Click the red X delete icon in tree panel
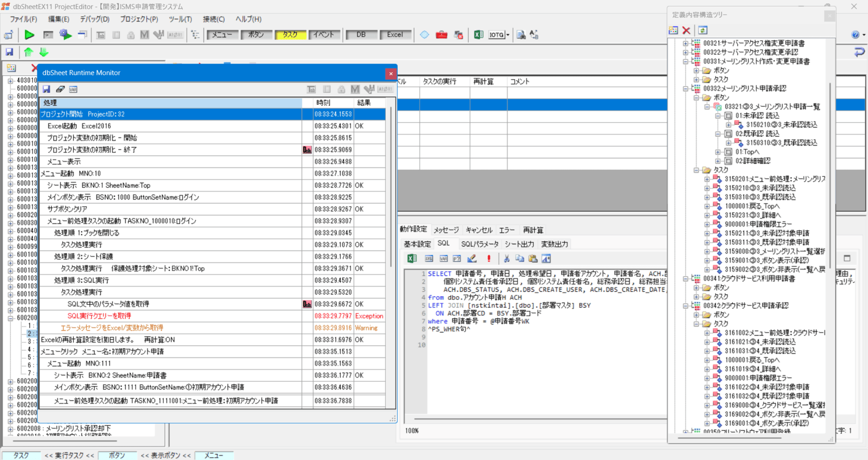Screen dimensions: 868x460 pyautogui.click(x=686, y=30)
